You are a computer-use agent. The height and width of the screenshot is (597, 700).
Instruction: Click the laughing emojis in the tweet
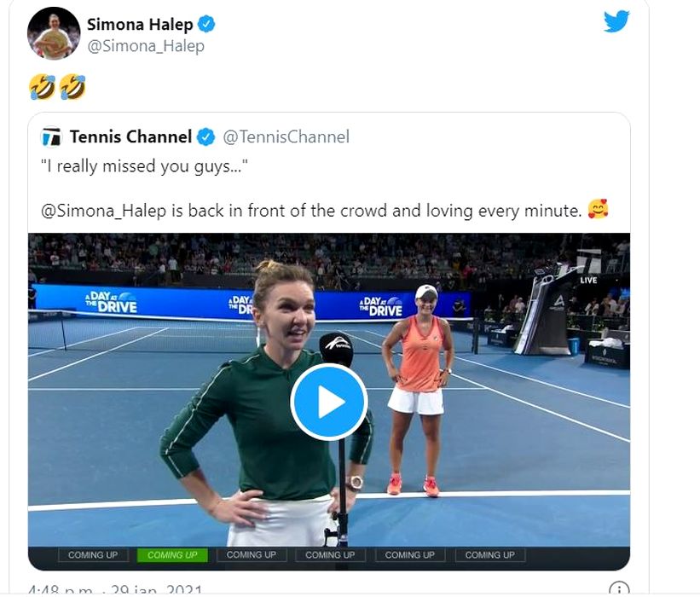(x=57, y=86)
